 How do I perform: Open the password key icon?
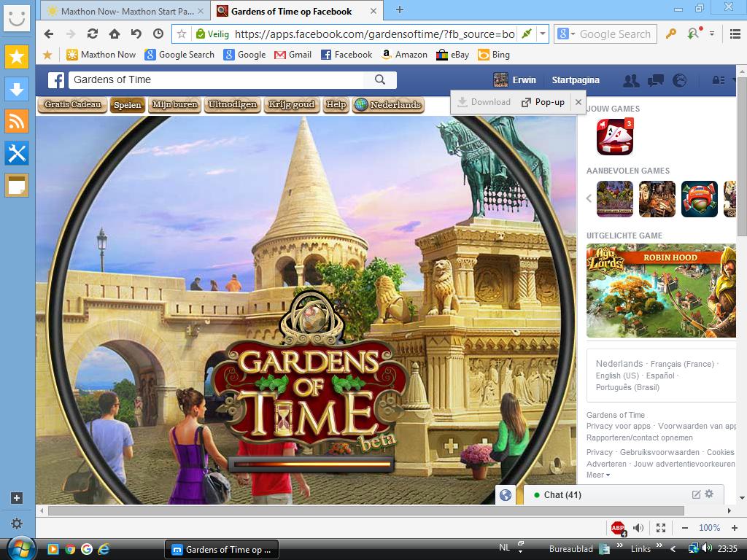pyautogui.click(x=671, y=34)
